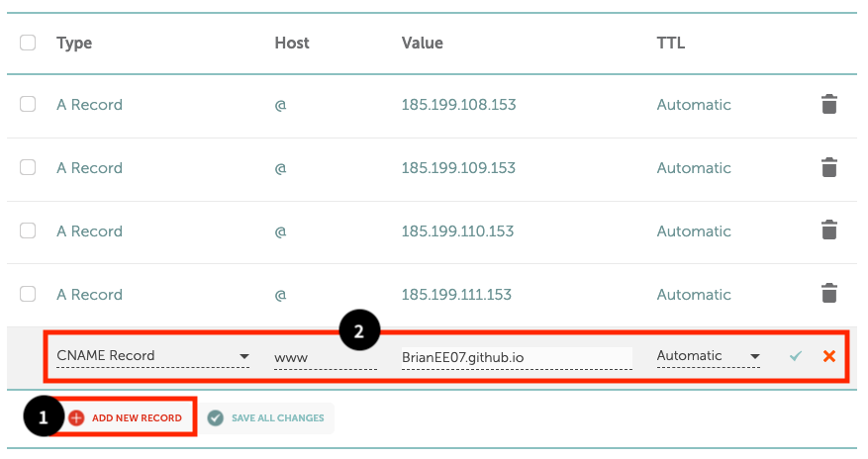Image resolution: width=868 pixels, height=459 pixels.
Task: Click the Save All Changes checkmark icon
Action: pyautogui.click(x=216, y=418)
